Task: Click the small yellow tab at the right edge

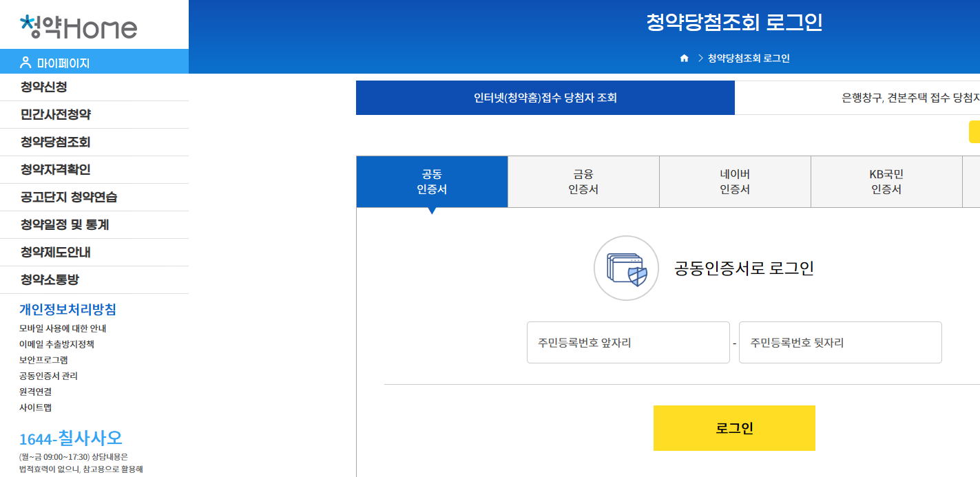Action: tap(975, 130)
